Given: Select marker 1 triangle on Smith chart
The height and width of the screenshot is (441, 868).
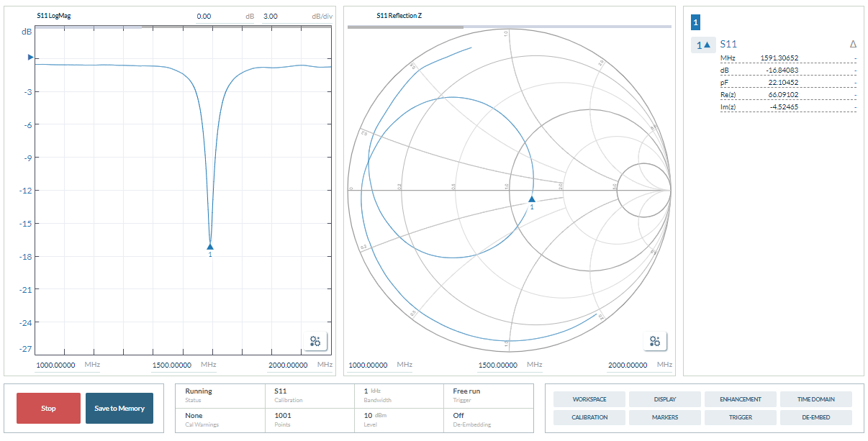Looking at the screenshot, I should 532,199.
